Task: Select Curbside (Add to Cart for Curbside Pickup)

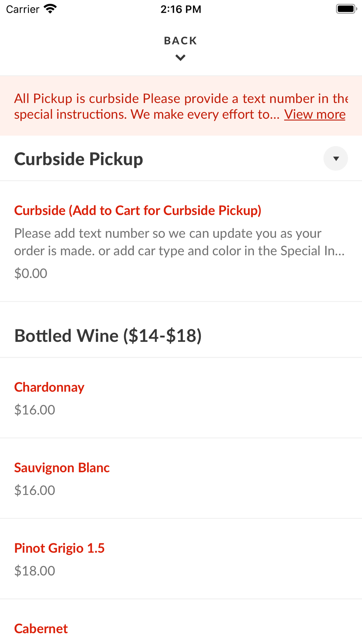Action: coord(138,210)
